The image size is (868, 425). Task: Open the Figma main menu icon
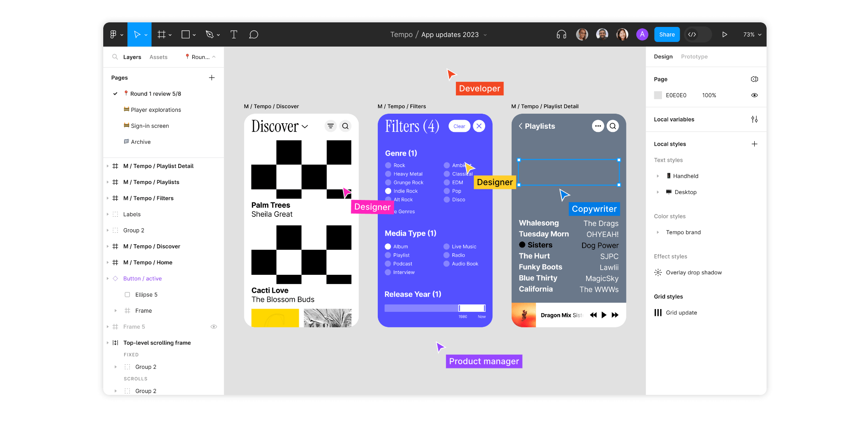(x=113, y=35)
